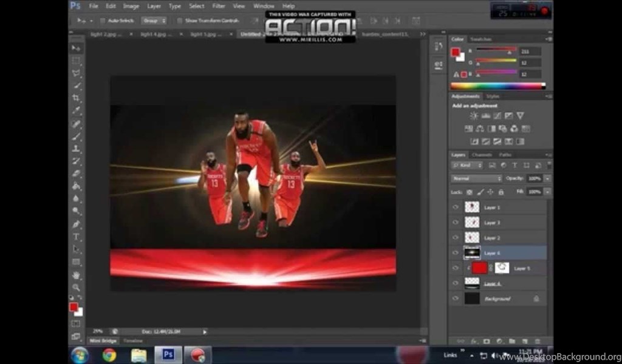The image size is (622, 364).
Task: Click the layer style fx icon
Action: coord(473,342)
